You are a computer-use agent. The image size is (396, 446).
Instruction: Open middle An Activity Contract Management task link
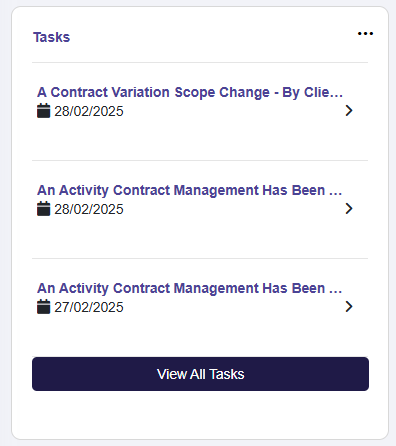point(189,190)
